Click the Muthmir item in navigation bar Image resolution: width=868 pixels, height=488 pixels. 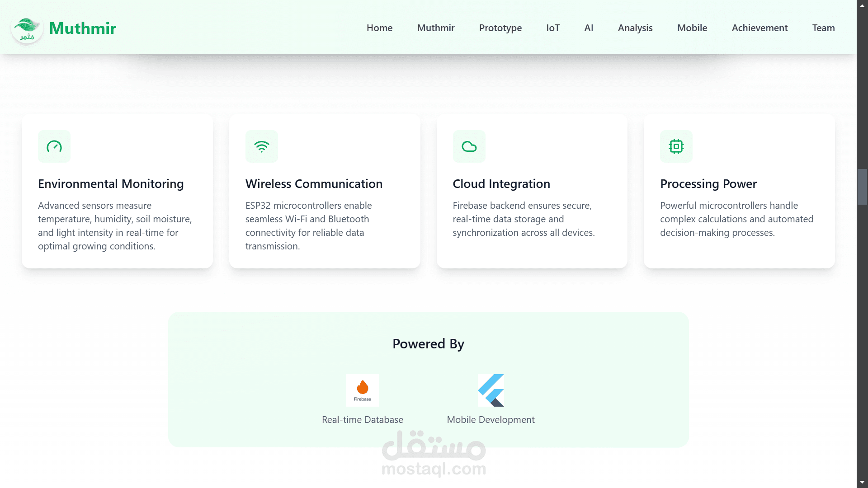pos(435,28)
